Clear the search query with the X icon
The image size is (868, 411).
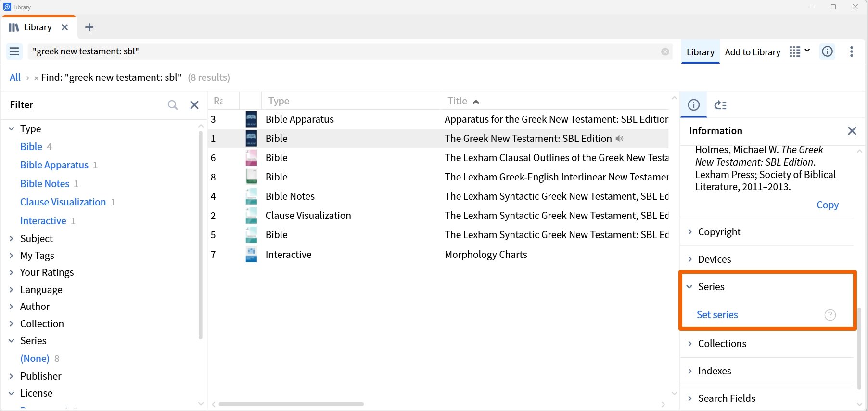tap(665, 51)
